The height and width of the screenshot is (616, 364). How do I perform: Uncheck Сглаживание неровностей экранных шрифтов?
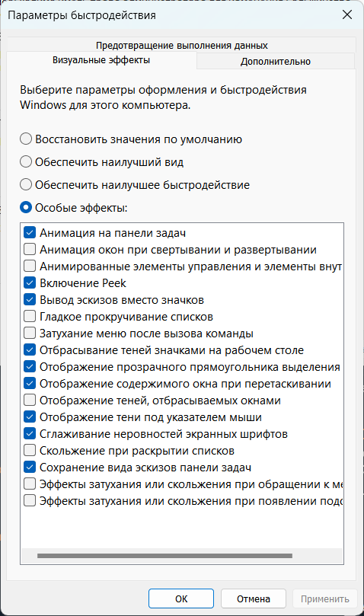[30, 434]
